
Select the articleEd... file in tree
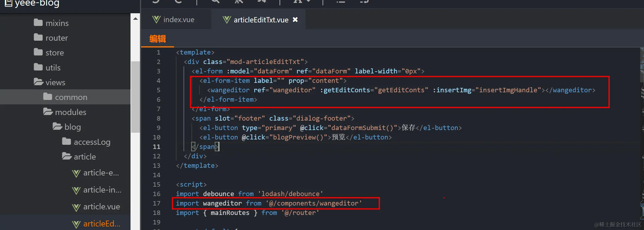point(96,224)
